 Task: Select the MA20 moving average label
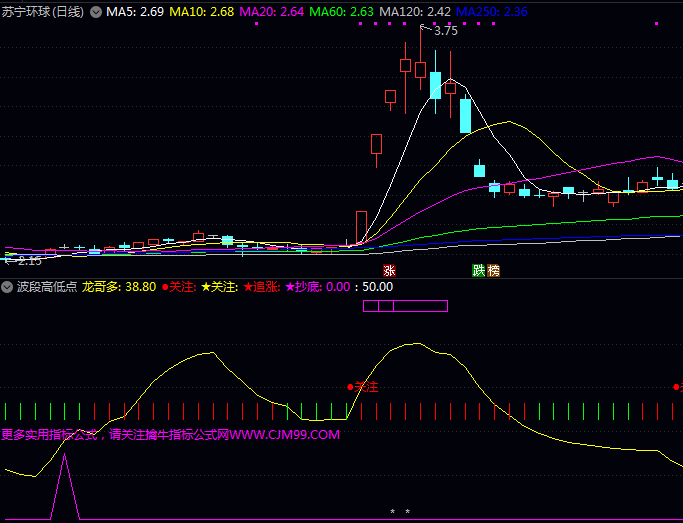[271, 12]
